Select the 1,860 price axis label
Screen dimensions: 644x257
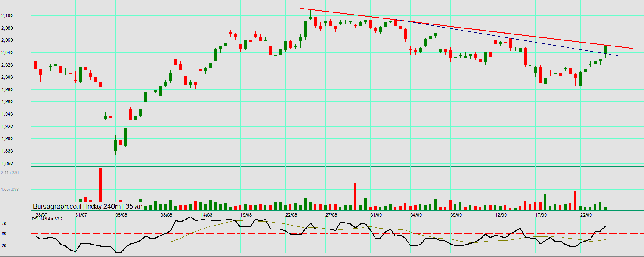7,164
